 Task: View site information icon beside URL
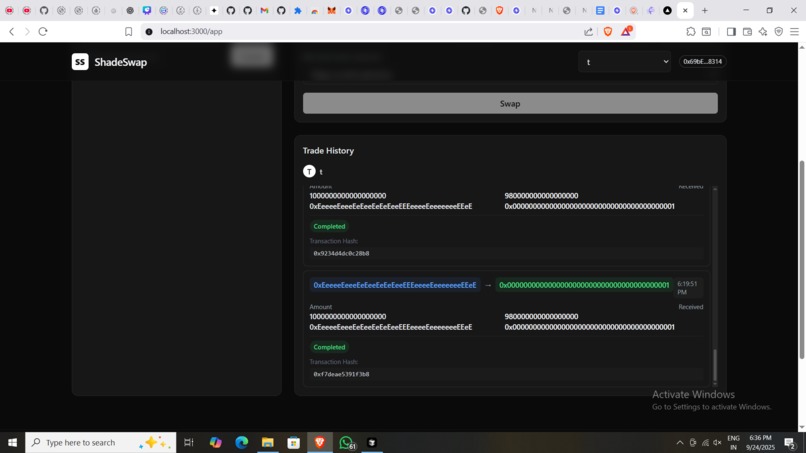[x=149, y=31]
